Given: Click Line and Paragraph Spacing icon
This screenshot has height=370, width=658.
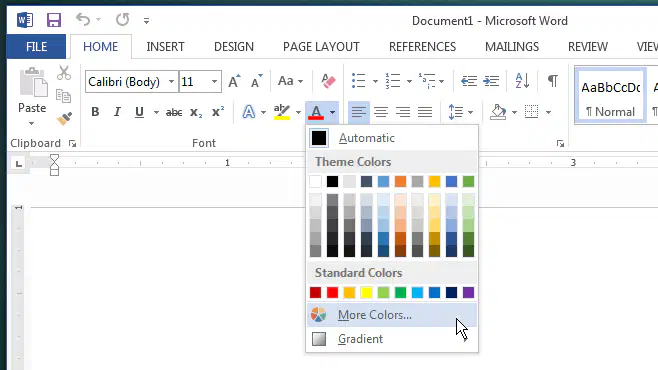Looking at the screenshot, I should [x=456, y=112].
